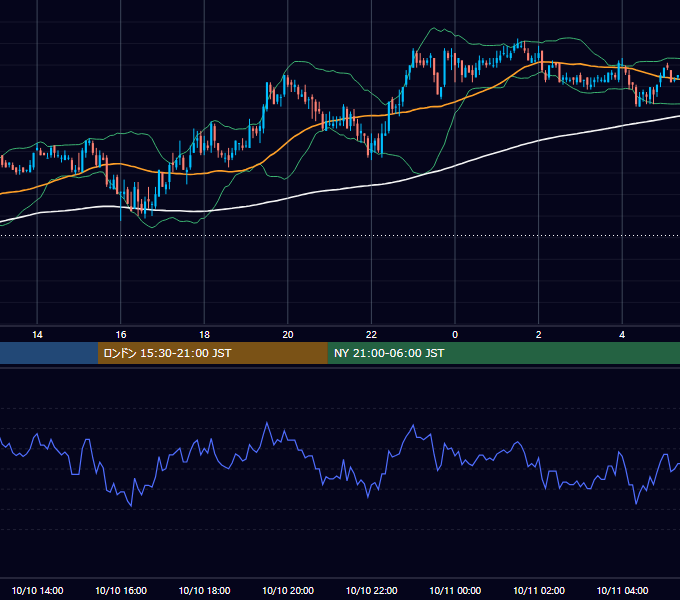The height and width of the screenshot is (600, 680).
Task: Click hour label 20 on time axis
Action: click(288, 335)
